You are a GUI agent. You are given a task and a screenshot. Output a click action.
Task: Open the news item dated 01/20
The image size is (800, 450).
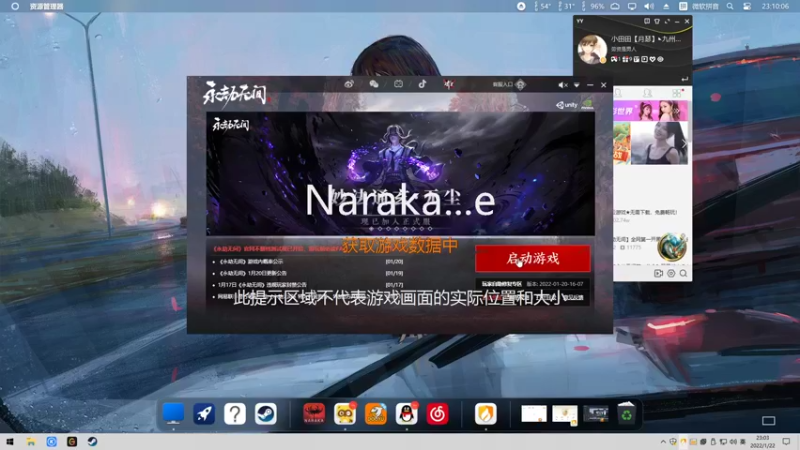coord(310,261)
